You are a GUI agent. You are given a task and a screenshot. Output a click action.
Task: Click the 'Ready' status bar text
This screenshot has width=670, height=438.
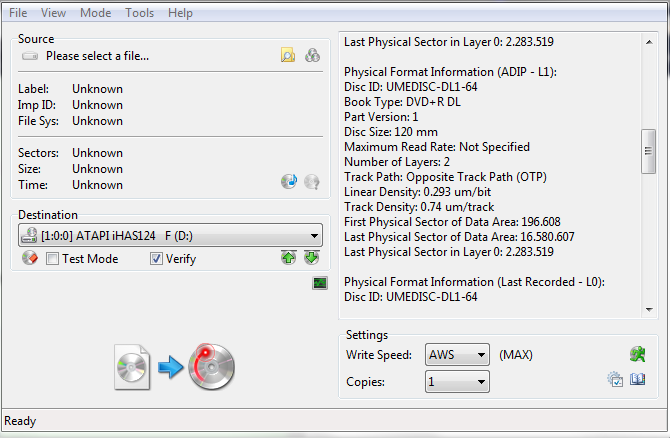pyautogui.click(x=20, y=421)
